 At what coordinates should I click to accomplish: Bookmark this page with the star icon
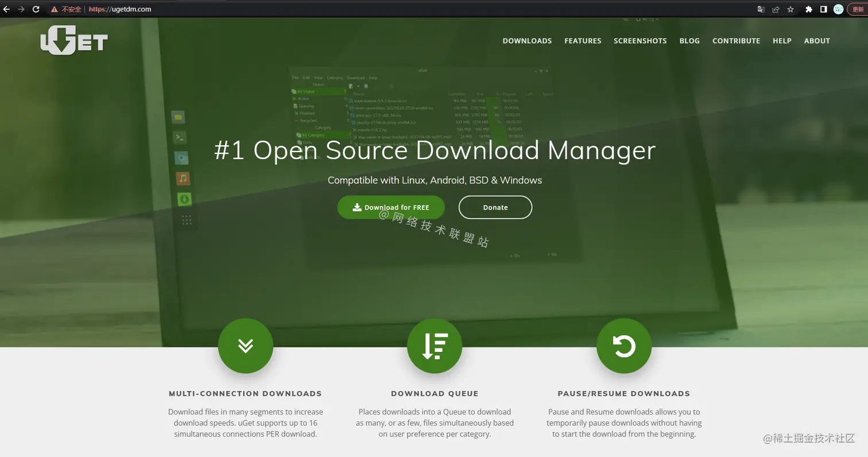click(790, 9)
